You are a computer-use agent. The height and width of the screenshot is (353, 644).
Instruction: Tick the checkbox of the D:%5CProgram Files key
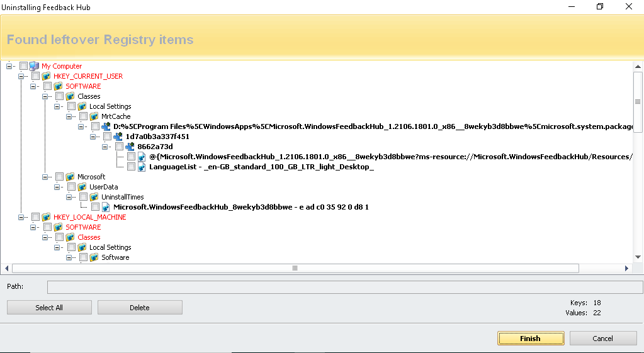95,126
